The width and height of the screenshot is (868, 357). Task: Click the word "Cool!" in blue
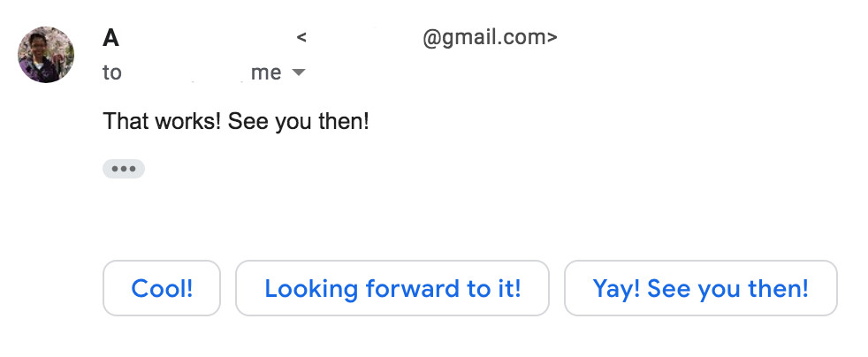click(162, 288)
